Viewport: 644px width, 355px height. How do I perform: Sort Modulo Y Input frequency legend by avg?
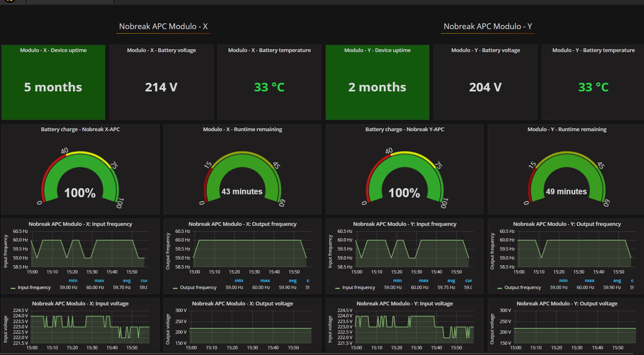[x=451, y=280]
